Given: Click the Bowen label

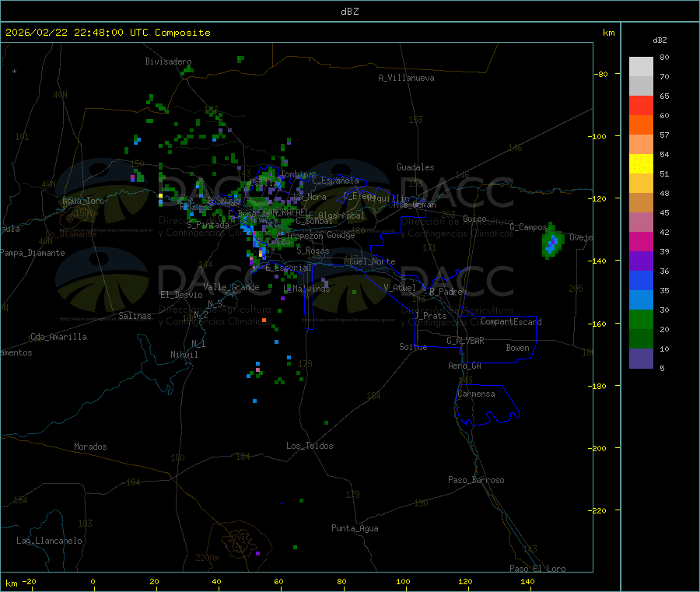Looking at the screenshot, I should pyautogui.click(x=518, y=348).
